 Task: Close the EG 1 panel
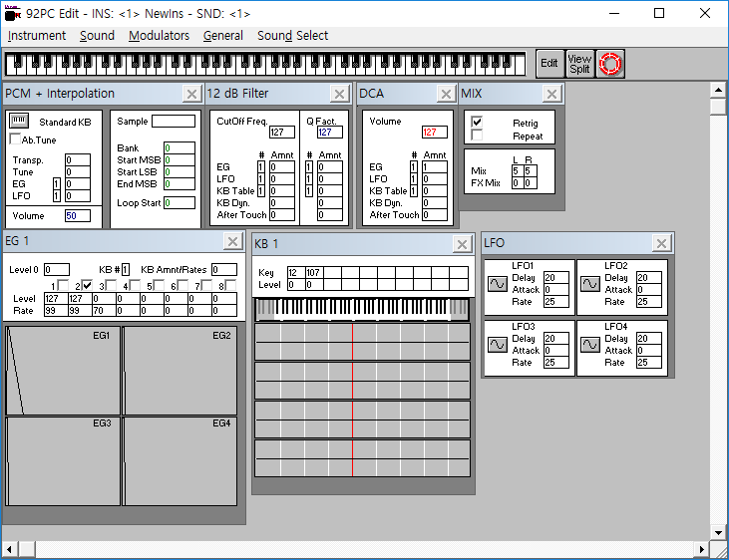[232, 241]
